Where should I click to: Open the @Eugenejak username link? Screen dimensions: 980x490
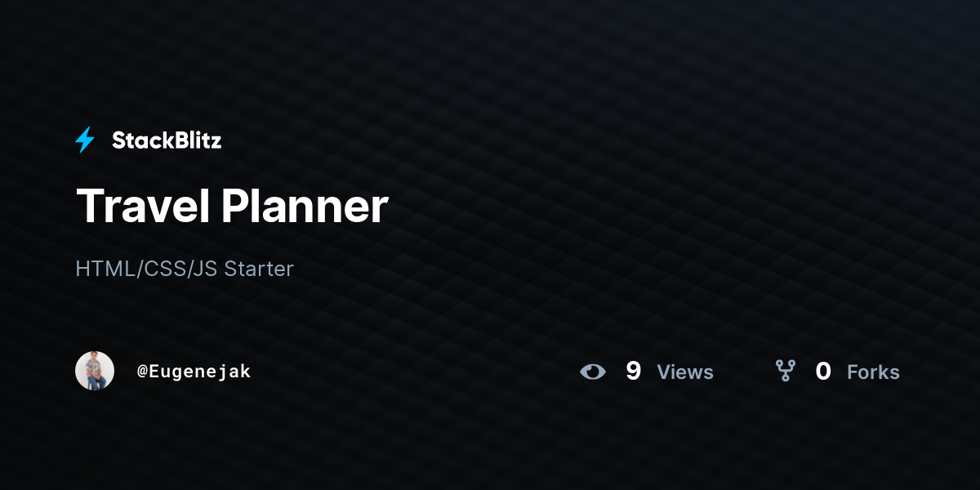[x=194, y=372]
